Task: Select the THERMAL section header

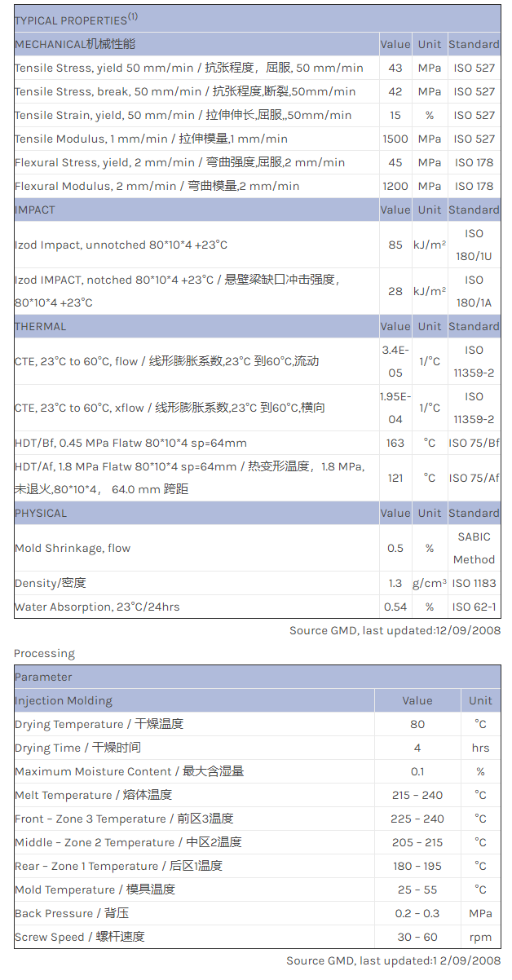Action: 41,326
